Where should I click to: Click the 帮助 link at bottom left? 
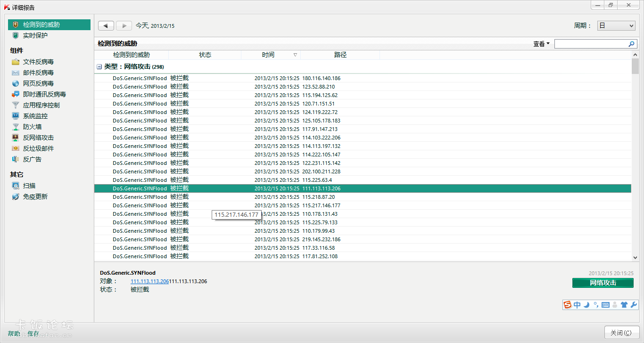click(x=14, y=334)
